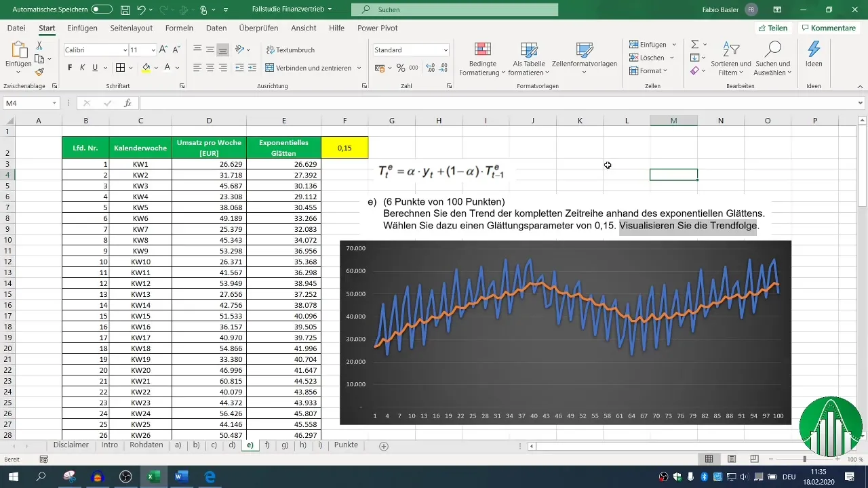The image size is (868, 488).
Task: Click the percent style icon
Action: pos(401,68)
